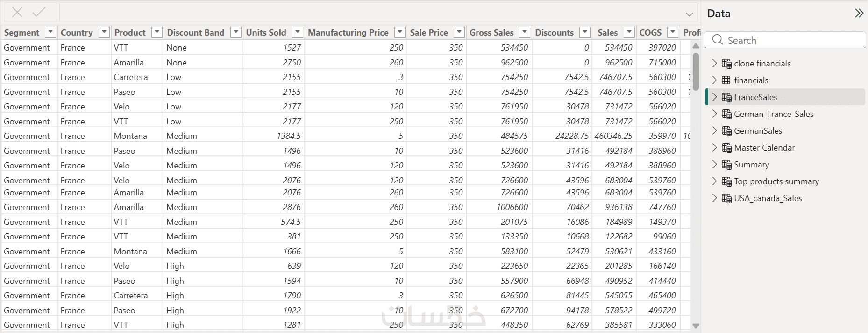Click the FranceSales table icon

pyautogui.click(x=726, y=97)
